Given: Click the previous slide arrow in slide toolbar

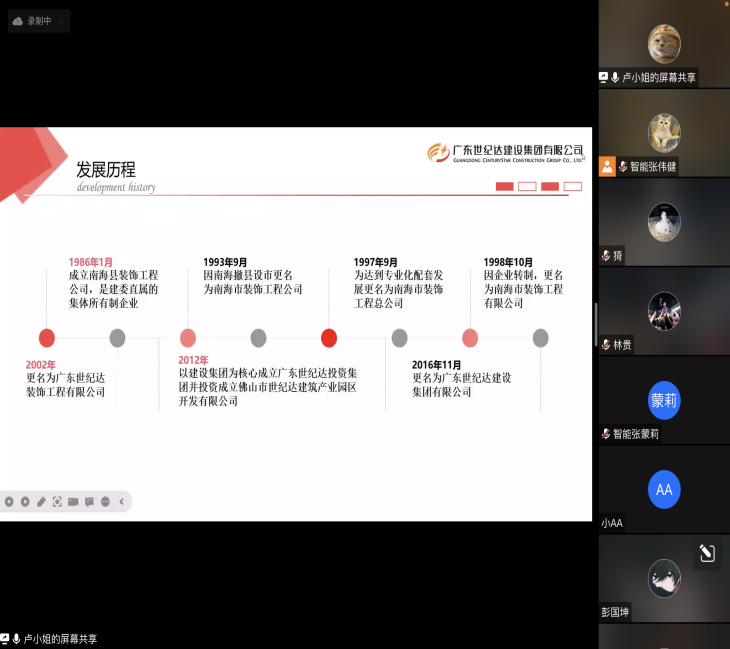Looking at the screenshot, I should (9, 502).
